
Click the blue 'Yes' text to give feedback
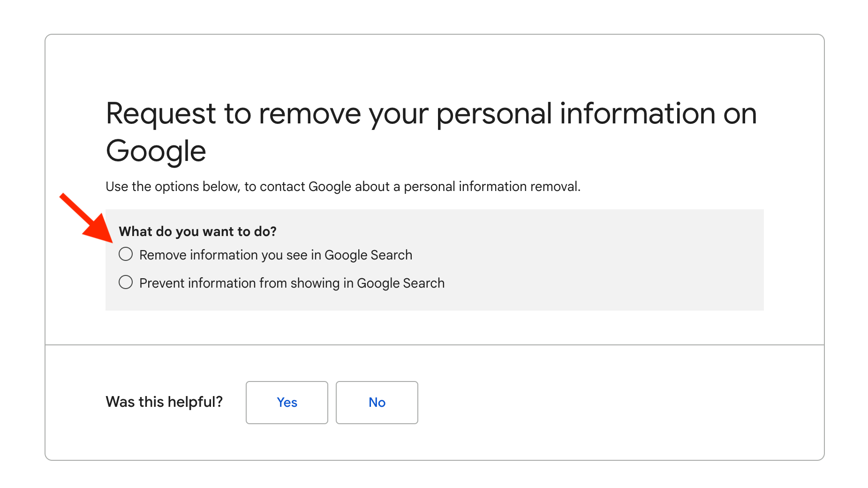coord(287,402)
